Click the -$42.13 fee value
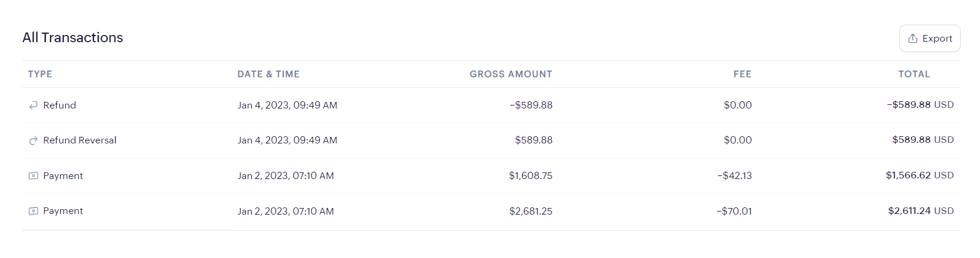The height and width of the screenshot is (258, 980). [x=734, y=176]
